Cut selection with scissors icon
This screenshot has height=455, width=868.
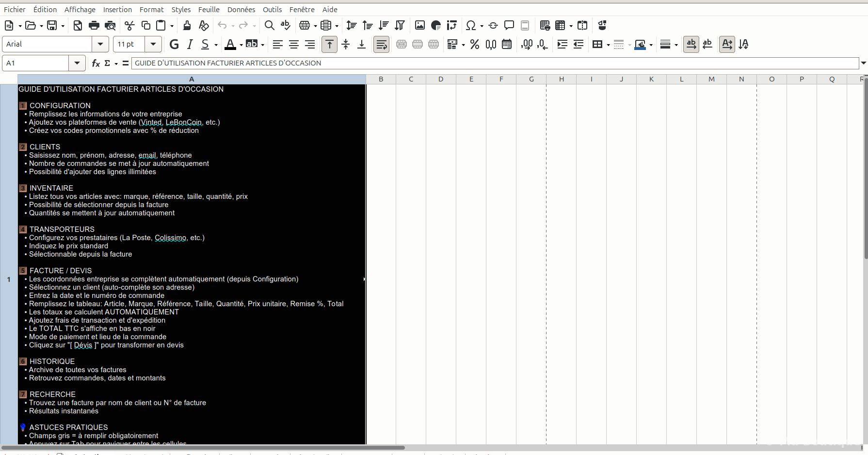[129, 25]
